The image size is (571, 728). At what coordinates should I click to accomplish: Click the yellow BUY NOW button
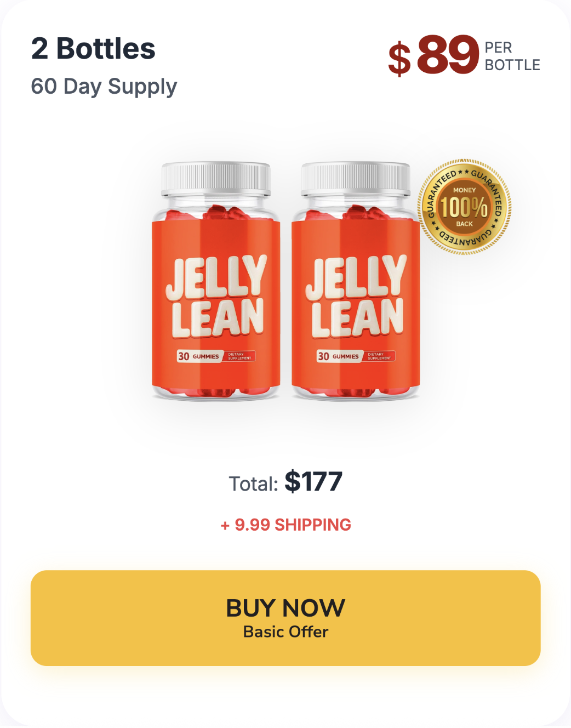(285, 618)
